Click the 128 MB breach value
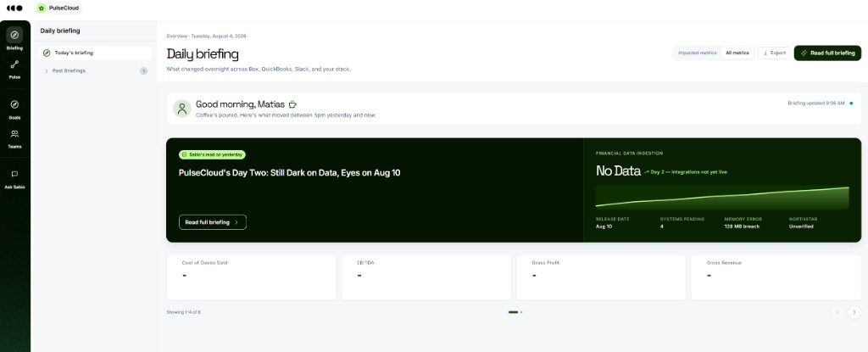Screen dimensions: 868x352 coord(742,226)
